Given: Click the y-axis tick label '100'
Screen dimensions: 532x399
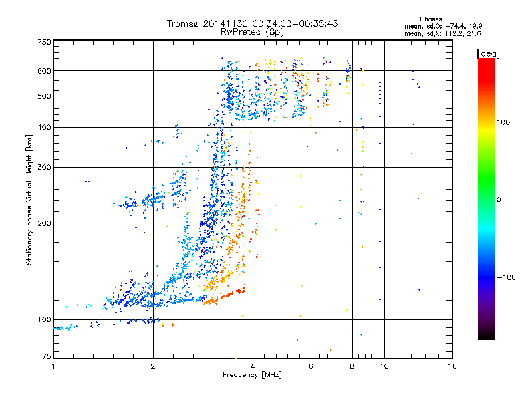Looking at the screenshot, I should tap(45, 319).
